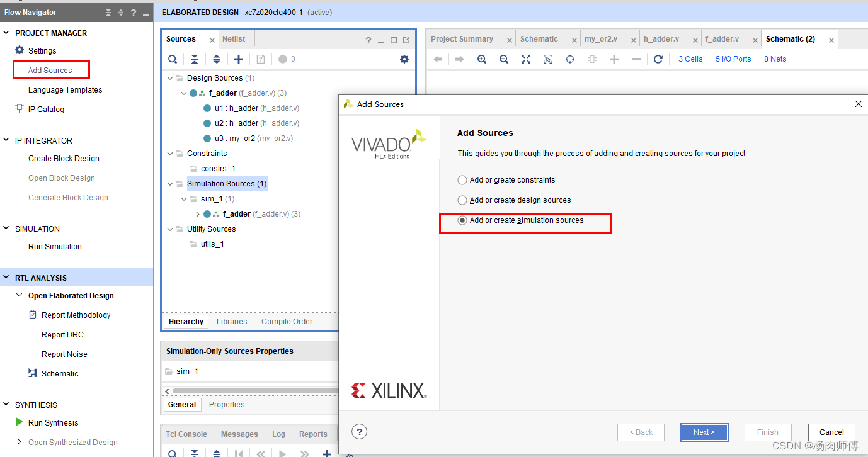This screenshot has width=868, height=457.
Task: Click Flow Navigator help question mark
Action: (133, 13)
